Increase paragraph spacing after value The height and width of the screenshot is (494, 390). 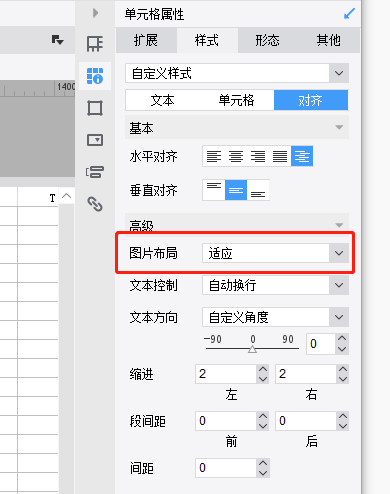pos(343,416)
